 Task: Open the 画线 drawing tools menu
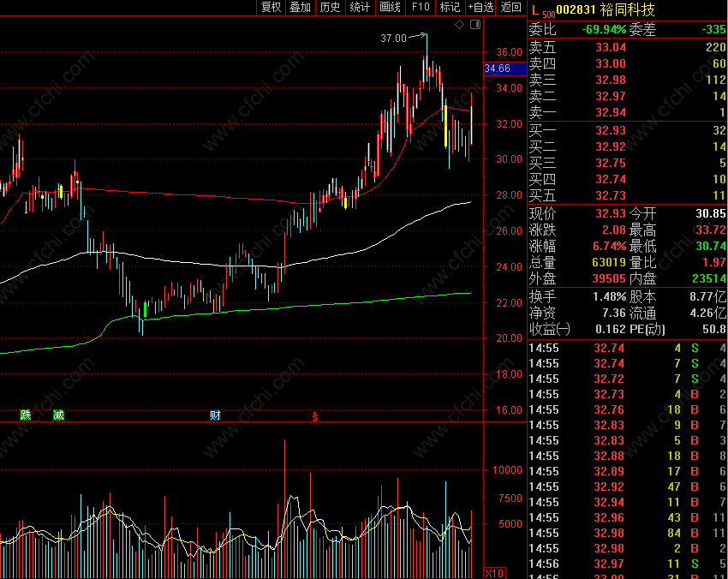point(390,8)
